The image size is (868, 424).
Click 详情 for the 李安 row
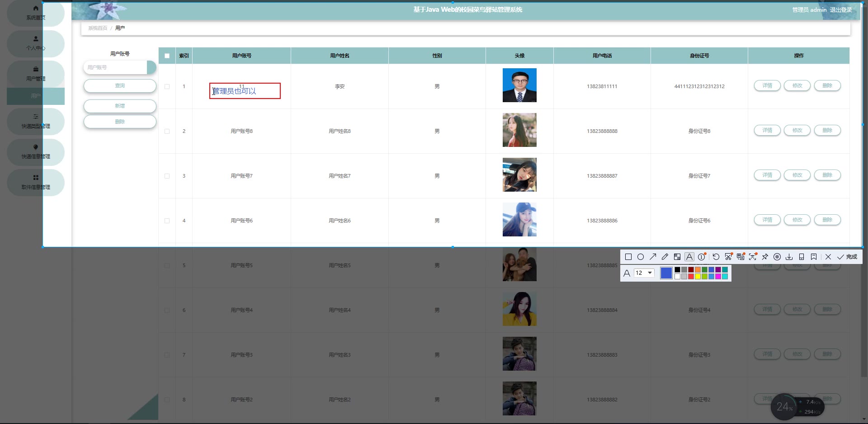[767, 85]
